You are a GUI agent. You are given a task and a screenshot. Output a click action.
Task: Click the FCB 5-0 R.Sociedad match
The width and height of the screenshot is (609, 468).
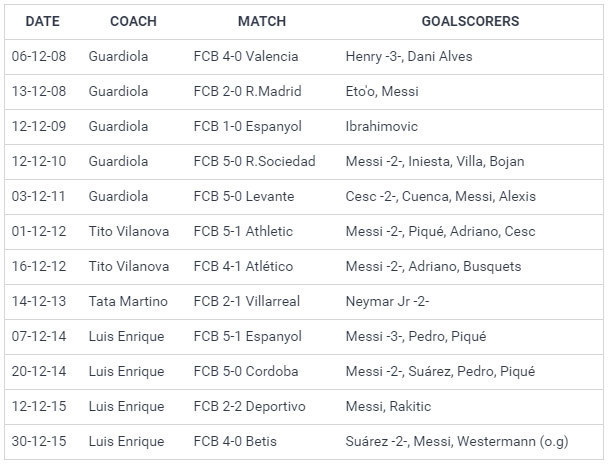254,162
